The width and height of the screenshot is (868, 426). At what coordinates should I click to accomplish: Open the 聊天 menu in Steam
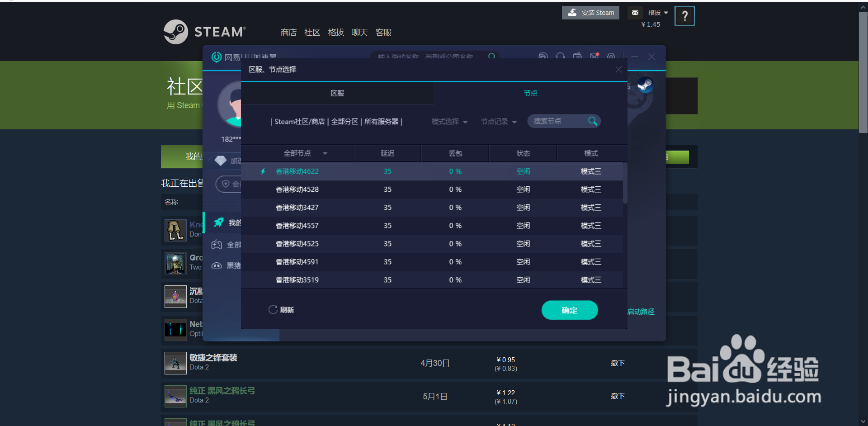pyautogui.click(x=360, y=33)
